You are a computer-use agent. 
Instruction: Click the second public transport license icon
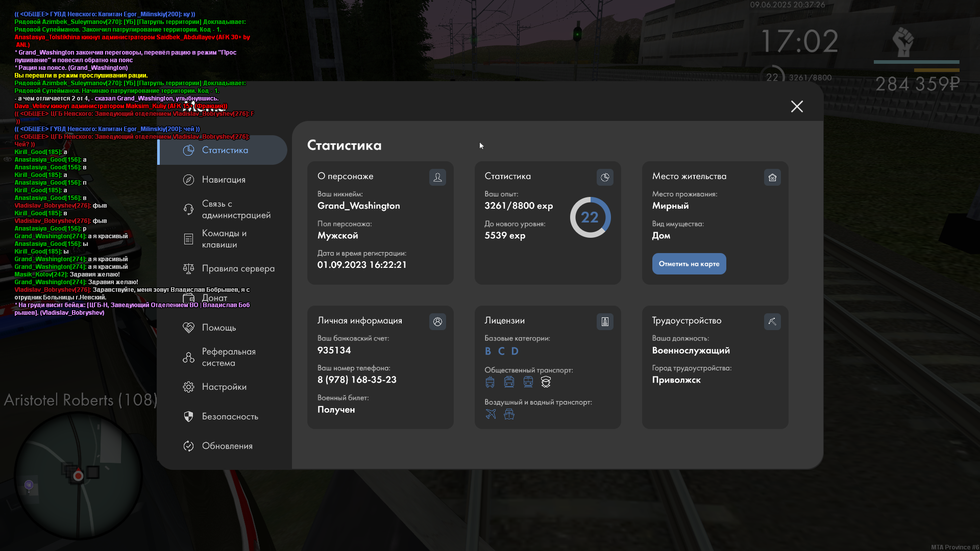tap(509, 382)
